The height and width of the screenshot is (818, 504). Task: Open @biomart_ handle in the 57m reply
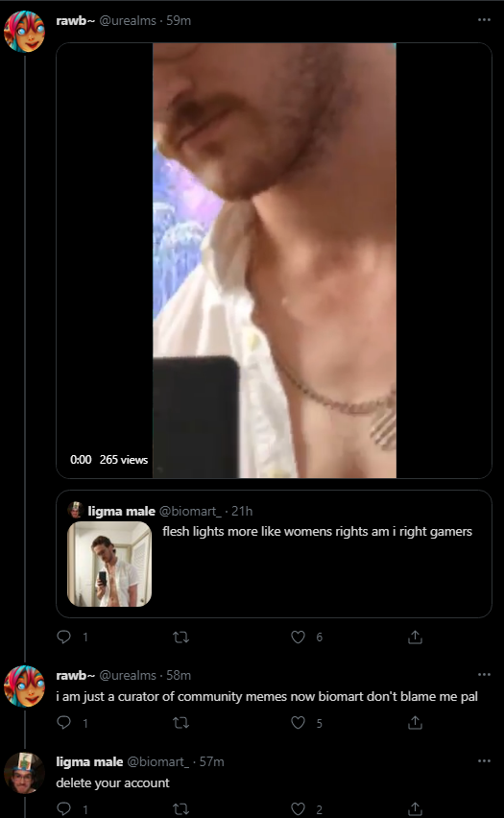coord(158,761)
